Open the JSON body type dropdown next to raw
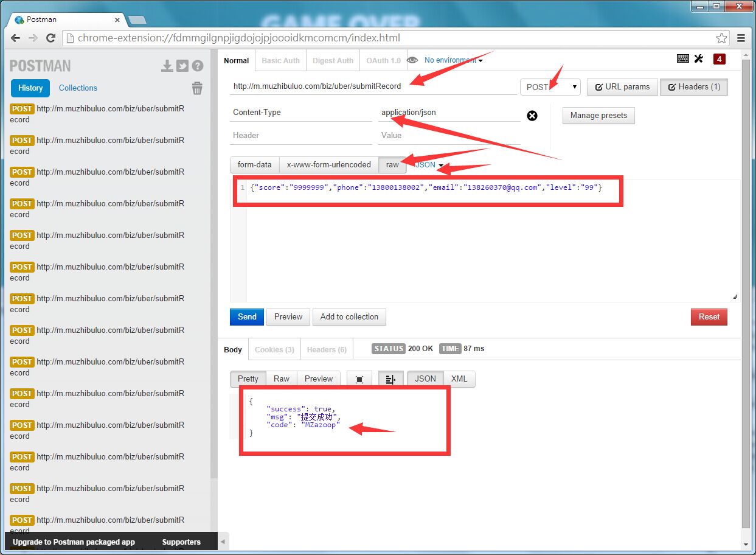The height and width of the screenshot is (555, 756). coord(429,165)
